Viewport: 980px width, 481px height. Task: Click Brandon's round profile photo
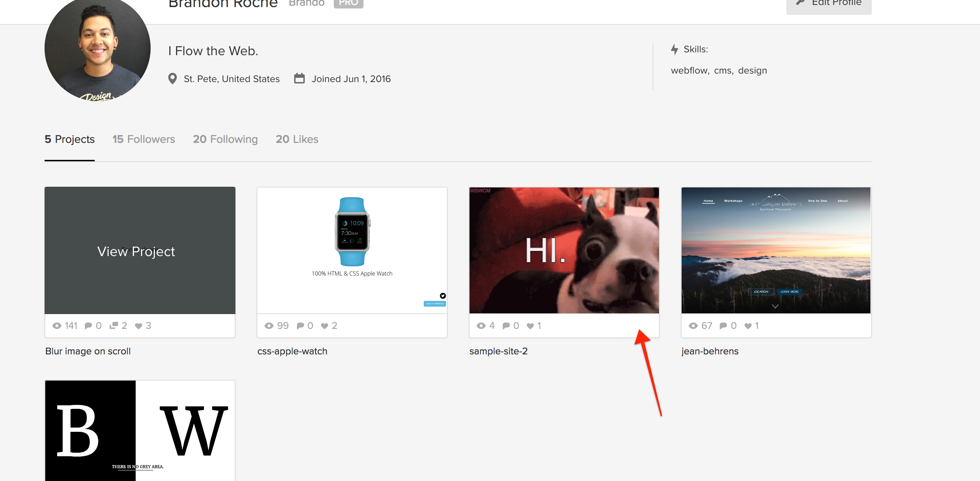click(x=97, y=50)
